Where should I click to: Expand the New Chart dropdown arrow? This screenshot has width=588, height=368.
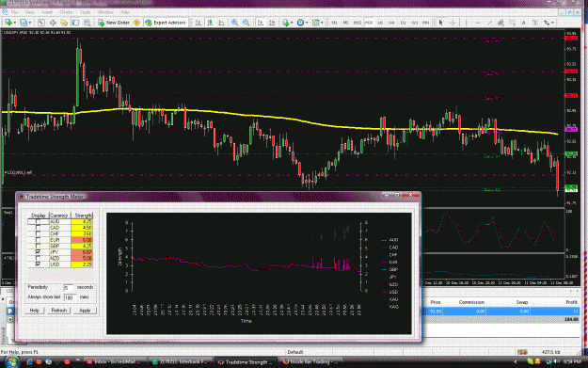click(14, 23)
